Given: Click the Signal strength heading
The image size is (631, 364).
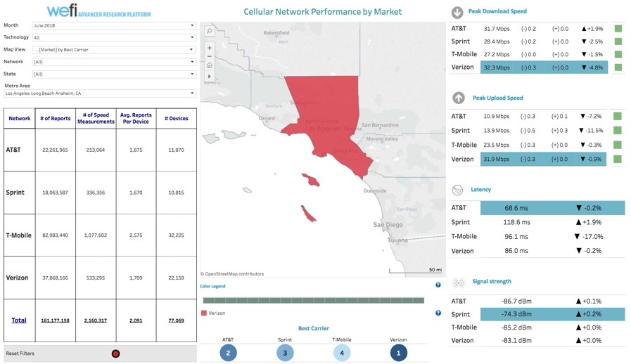Looking at the screenshot, I should 492,282.
